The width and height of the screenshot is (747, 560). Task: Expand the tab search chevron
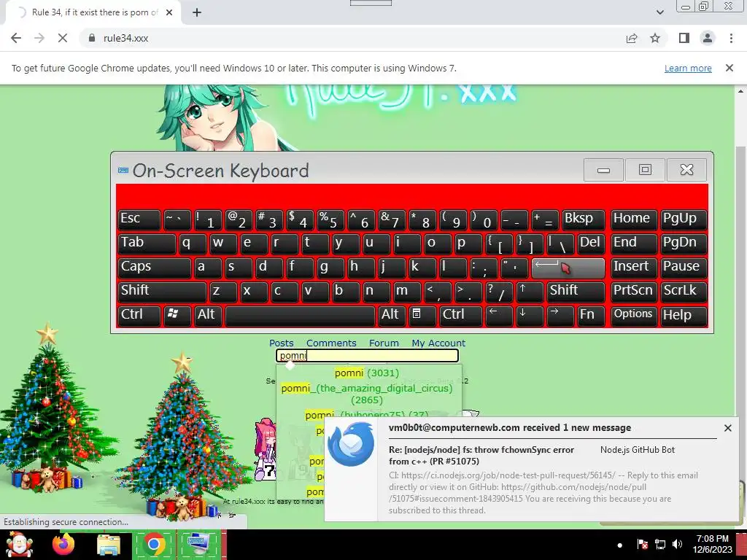[x=659, y=12]
